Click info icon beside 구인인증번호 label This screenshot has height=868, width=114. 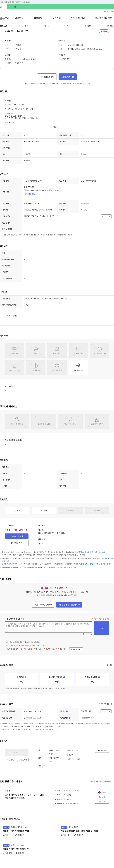click(70, 718)
